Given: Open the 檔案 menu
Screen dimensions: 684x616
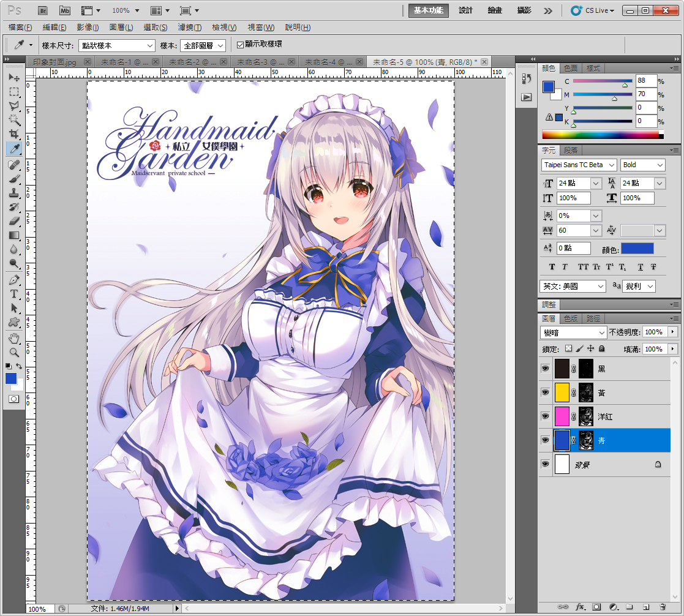Looking at the screenshot, I should pos(20,28).
